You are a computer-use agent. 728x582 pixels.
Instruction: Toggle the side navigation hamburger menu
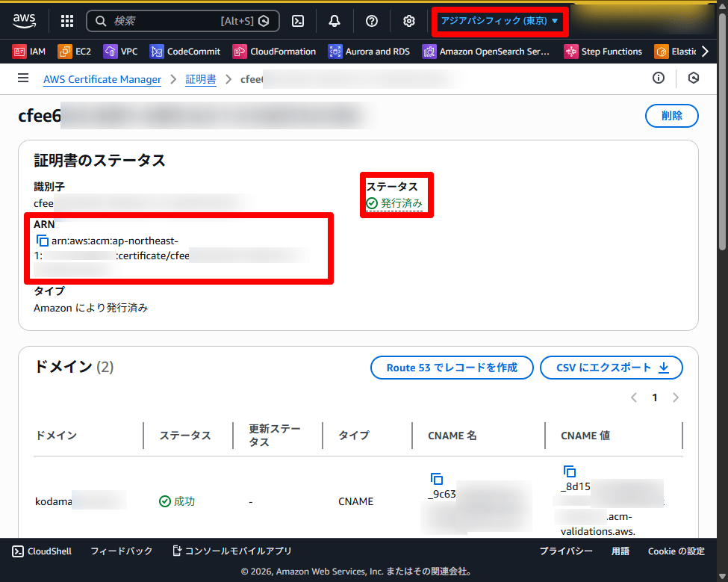(x=23, y=78)
